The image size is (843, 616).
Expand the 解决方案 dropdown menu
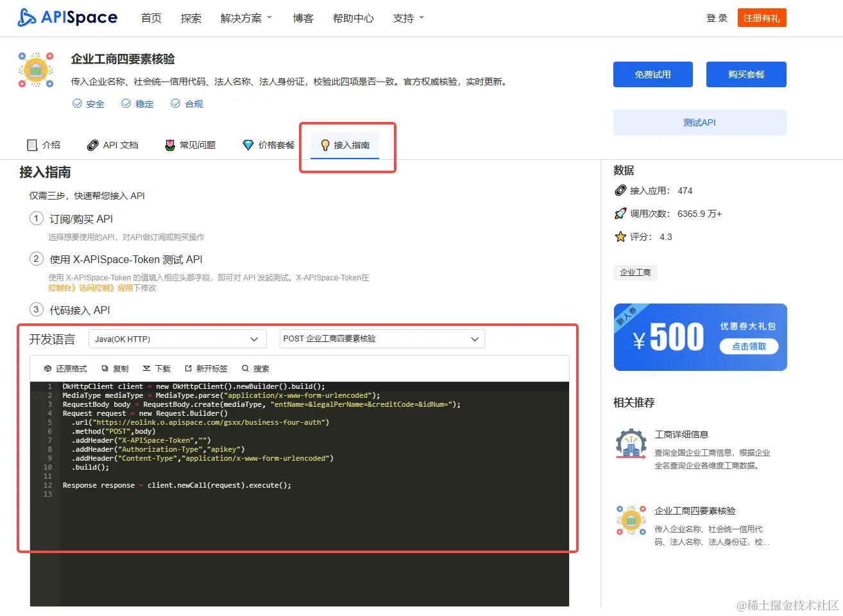coord(246,18)
